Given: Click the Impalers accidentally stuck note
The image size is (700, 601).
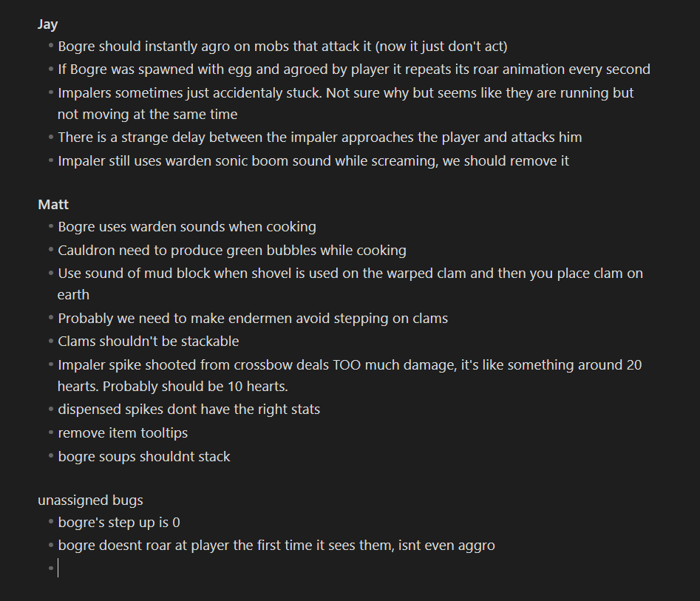Looking at the screenshot, I should coord(345,93).
